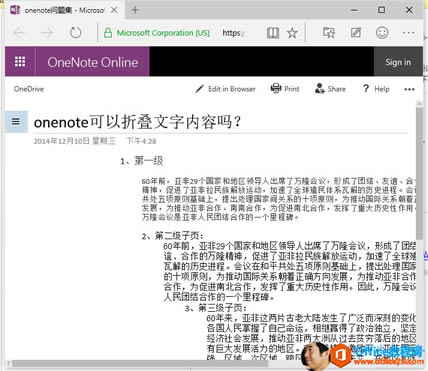
Task: Click the time 下午4:28
Action: coord(141,141)
